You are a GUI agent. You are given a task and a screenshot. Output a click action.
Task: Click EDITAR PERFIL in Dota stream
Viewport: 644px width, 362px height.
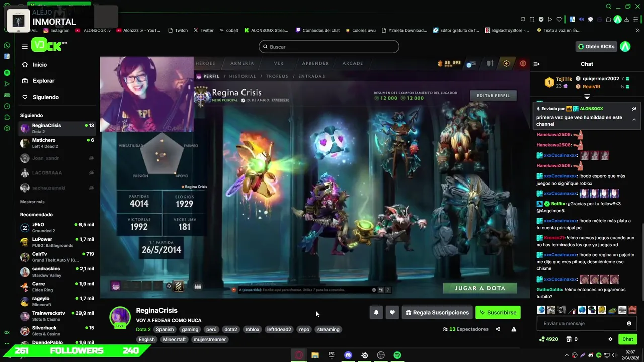pyautogui.click(x=493, y=96)
